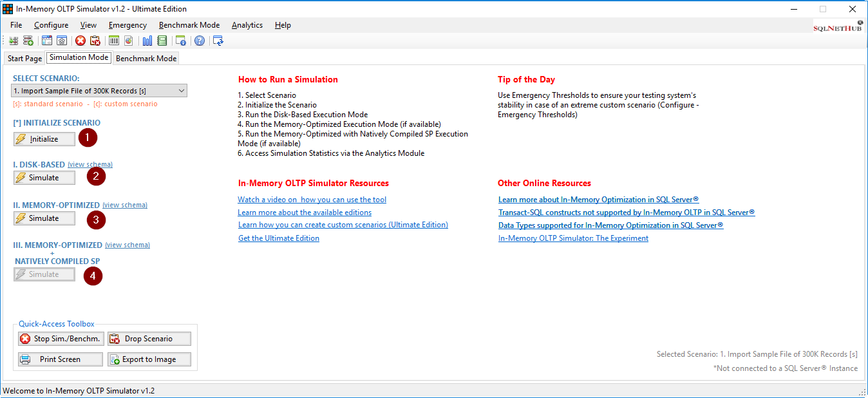This screenshot has height=398, width=868.
Task: Click Simulate under Disk-Based
Action: (x=44, y=178)
